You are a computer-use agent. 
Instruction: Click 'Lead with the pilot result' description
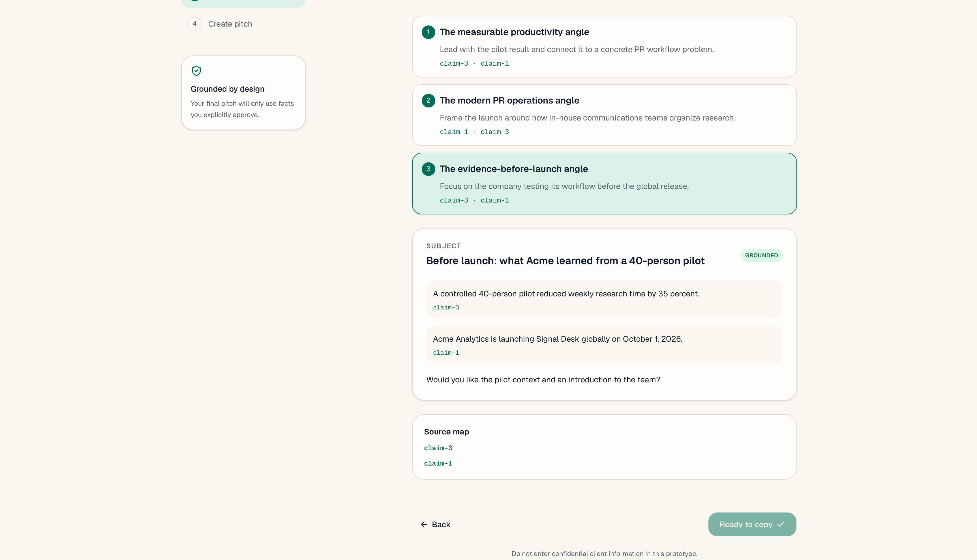[x=577, y=49]
